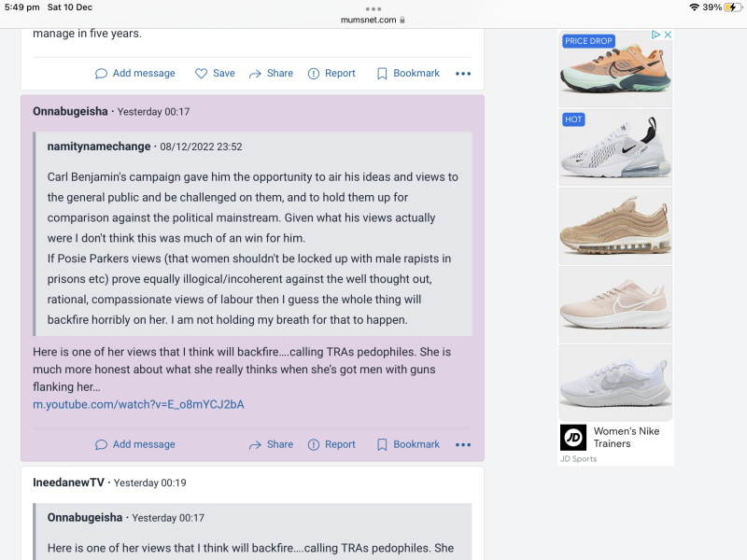
Task: Open Onnabugeisha's profile from post header
Action: (x=70, y=112)
